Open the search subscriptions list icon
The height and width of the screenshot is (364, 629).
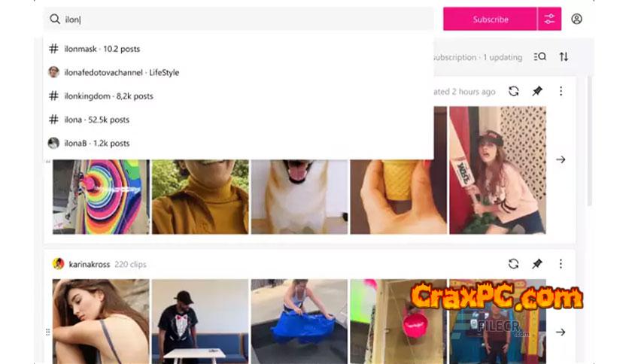click(x=540, y=57)
